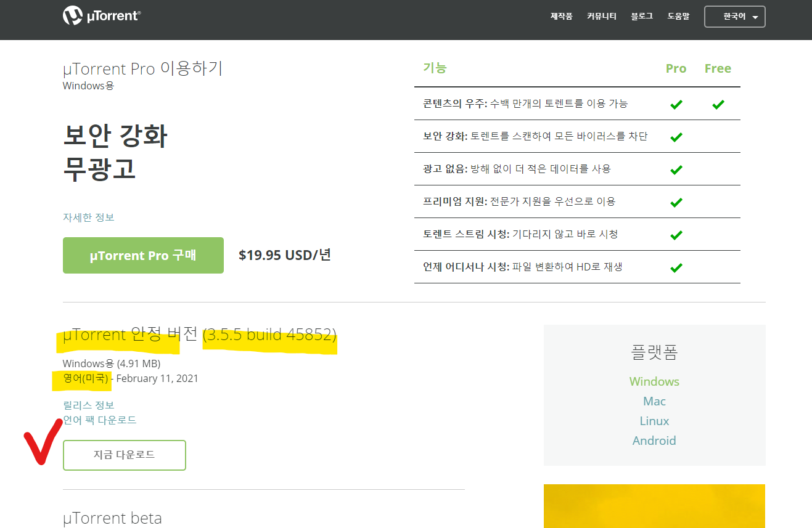This screenshot has width=812, height=528.
Task: Click the Windows용 (4.91 MB) text
Action: pyautogui.click(x=112, y=364)
